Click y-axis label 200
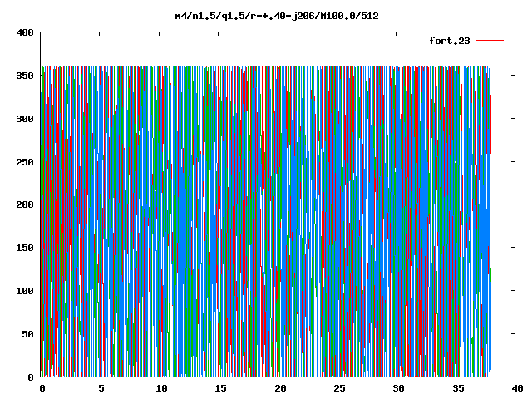Viewport: 532px width, 399px height. tap(25, 204)
